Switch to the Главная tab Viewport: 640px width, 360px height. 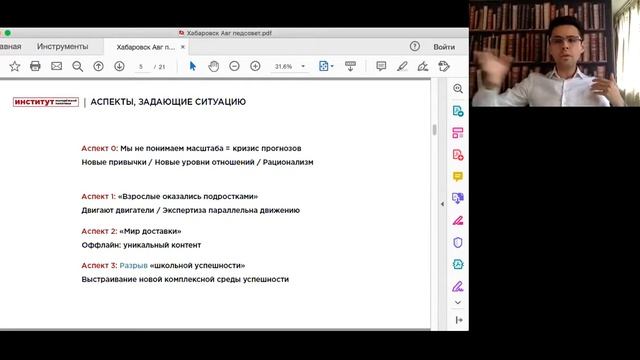[x=11, y=47]
